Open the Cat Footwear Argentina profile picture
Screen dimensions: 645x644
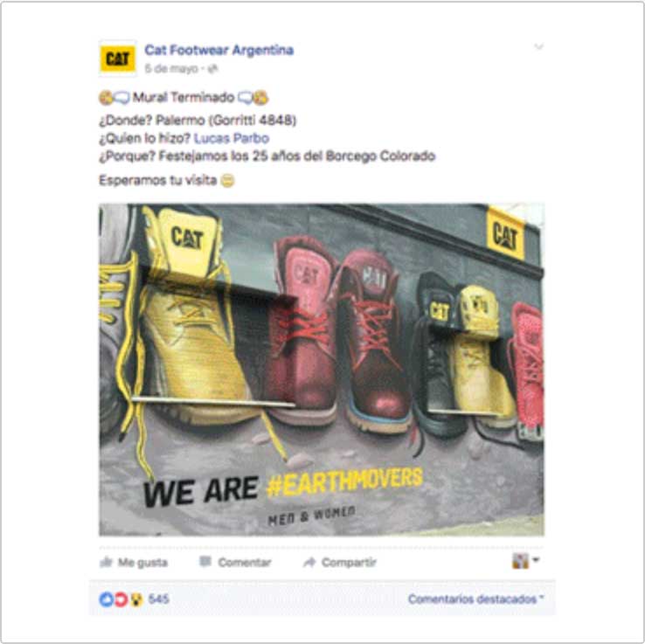click(118, 59)
